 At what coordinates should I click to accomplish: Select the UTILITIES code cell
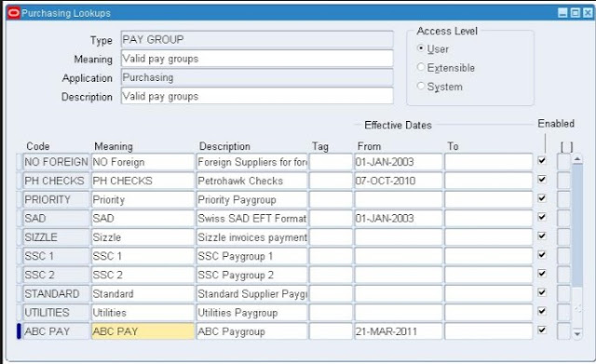(56, 312)
